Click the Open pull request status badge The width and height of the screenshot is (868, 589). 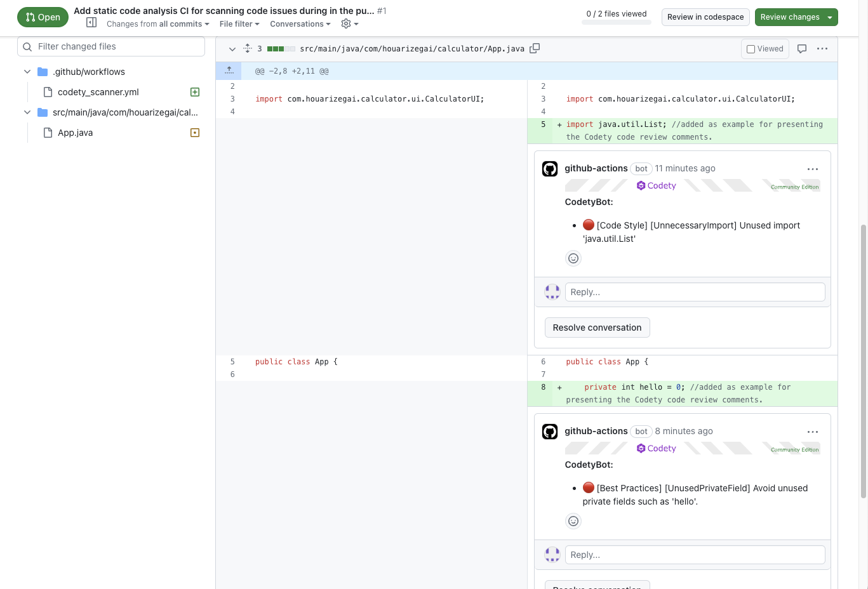43,17
